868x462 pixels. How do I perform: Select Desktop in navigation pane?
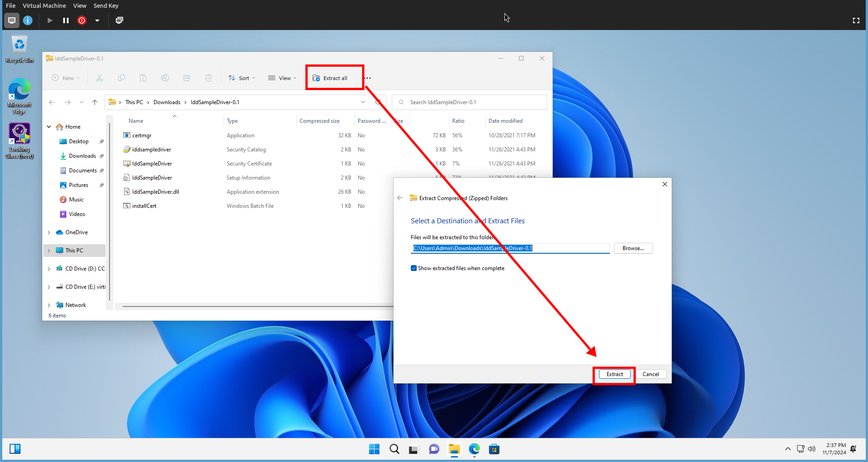pyautogui.click(x=78, y=141)
